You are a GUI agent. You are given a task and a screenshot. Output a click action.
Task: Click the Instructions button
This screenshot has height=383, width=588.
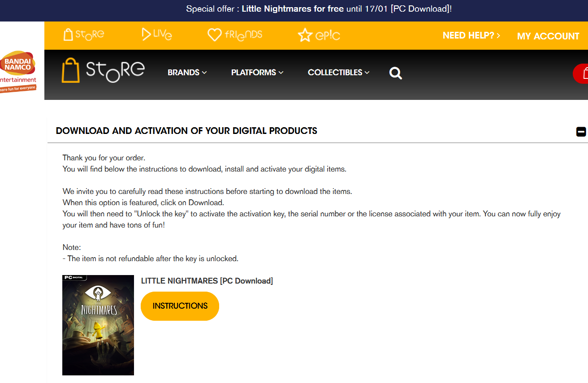click(180, 306)
